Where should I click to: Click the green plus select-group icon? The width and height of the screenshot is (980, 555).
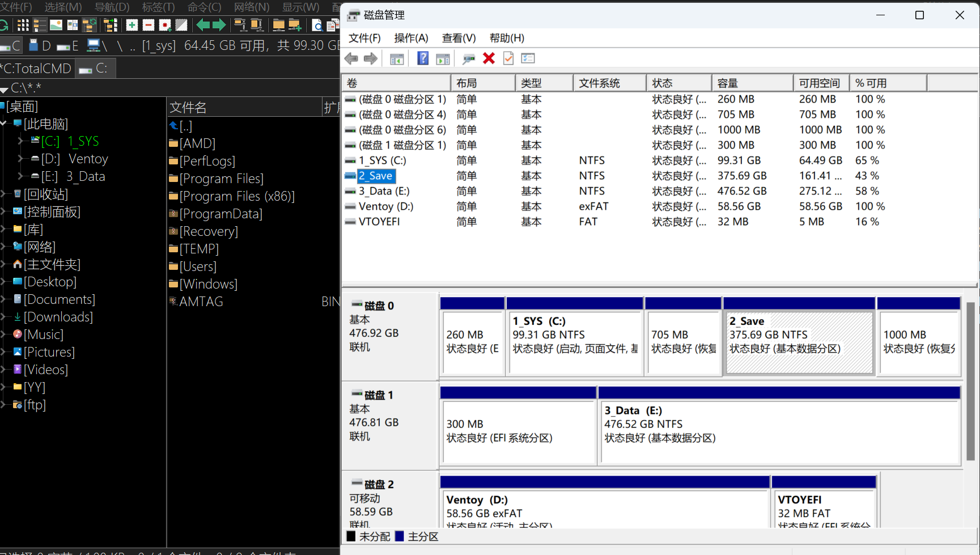132,25
